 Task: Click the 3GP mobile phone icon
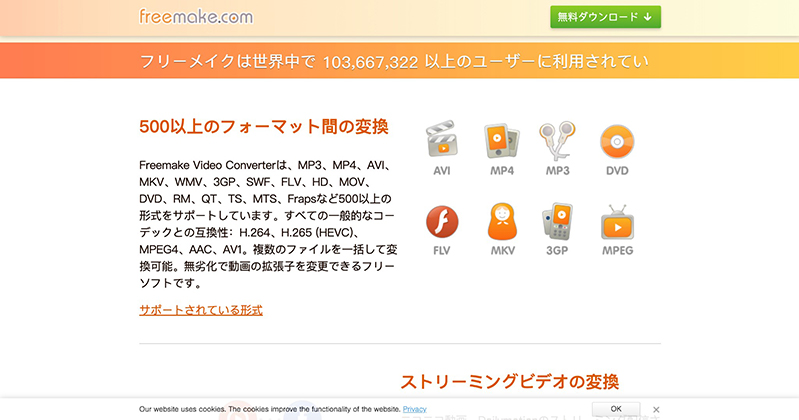coord(557,221)
